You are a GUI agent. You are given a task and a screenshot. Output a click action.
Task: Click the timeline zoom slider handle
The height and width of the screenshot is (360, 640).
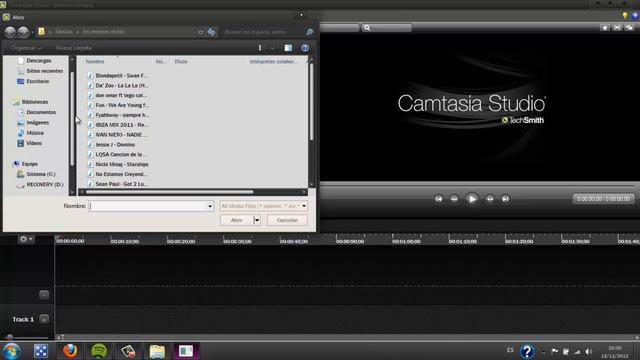pyautogui.click(x=10, y=337)
